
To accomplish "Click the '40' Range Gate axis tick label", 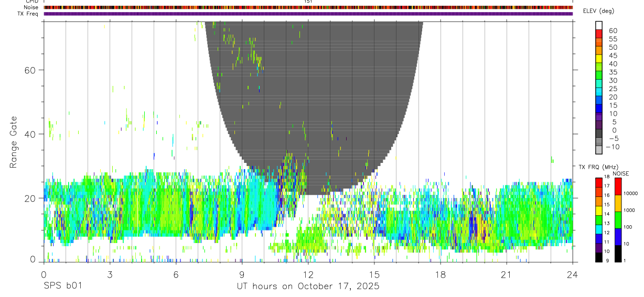I will click(x=30, y=134).
